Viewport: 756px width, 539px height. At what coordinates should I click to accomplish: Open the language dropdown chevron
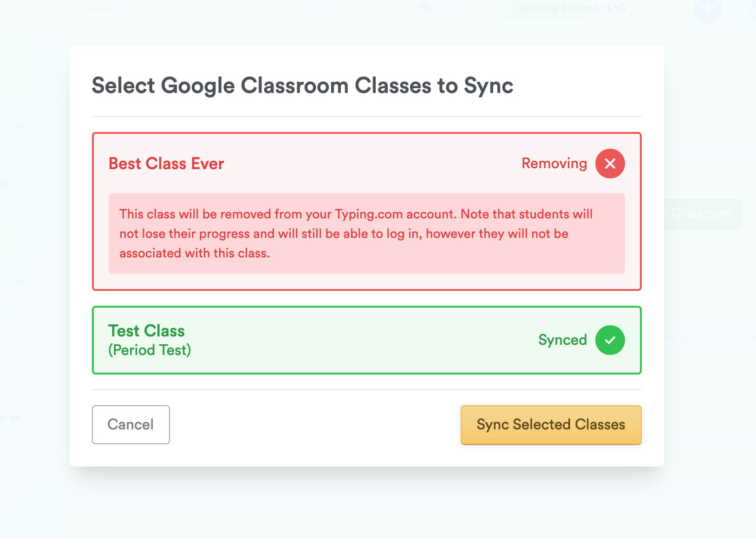coord(447,8)
